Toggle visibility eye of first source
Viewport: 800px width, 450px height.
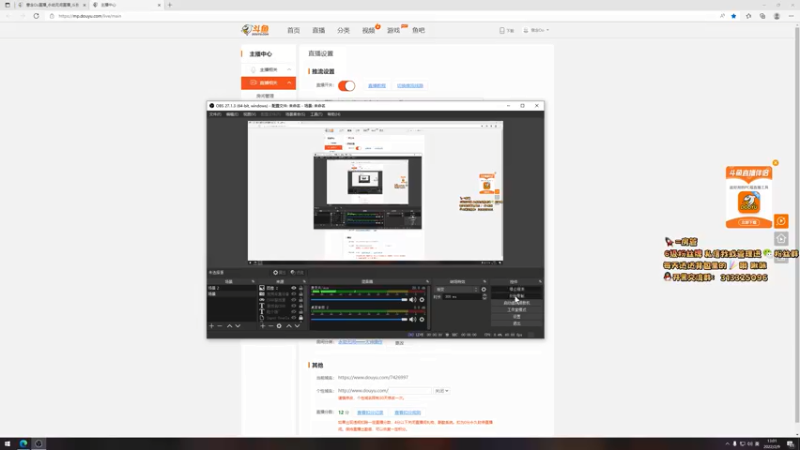click(x=293, y=288)
